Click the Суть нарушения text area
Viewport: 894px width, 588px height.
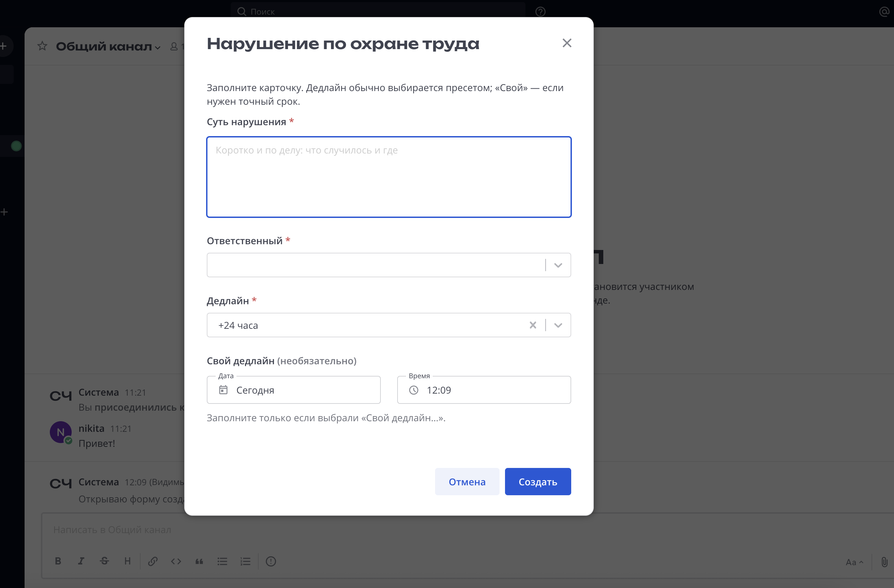[389, 176]
